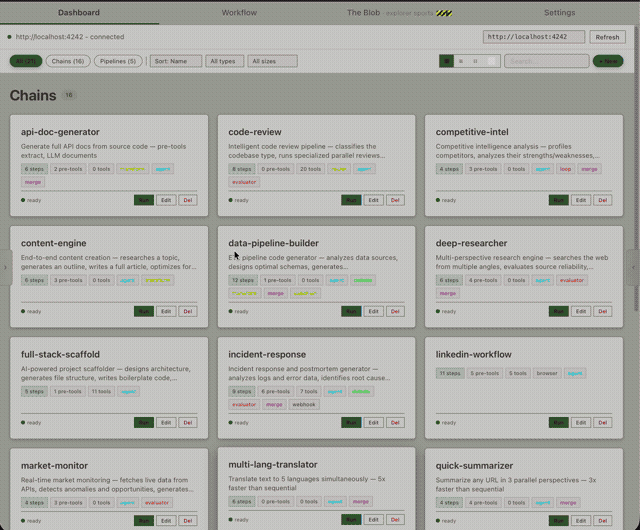This screenshot has width=640, height=530.
Task: Delete the quick-summarizer chain
Action: tap(602, 521)
